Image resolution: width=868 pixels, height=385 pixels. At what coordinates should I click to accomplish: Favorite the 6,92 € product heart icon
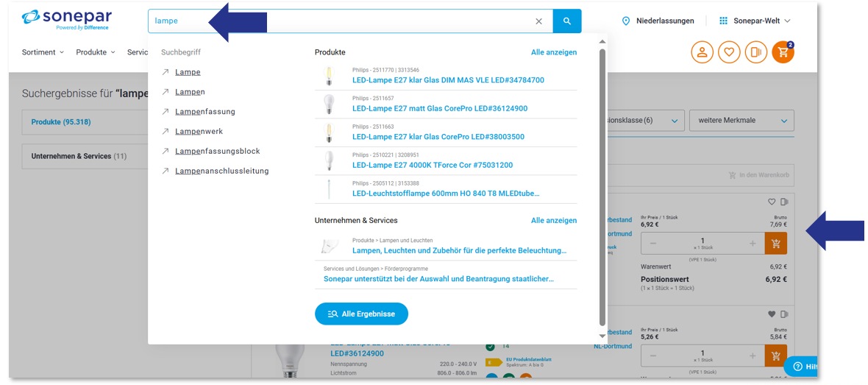pos(772,202)
